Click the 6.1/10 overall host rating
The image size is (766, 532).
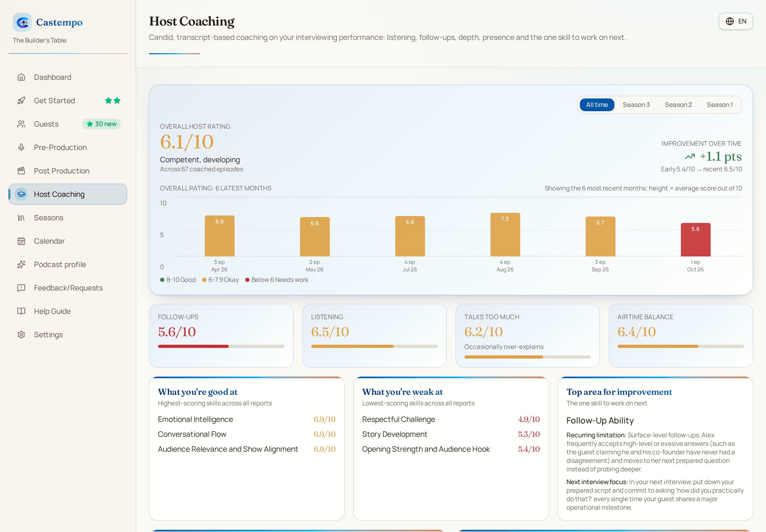[187, 142]
